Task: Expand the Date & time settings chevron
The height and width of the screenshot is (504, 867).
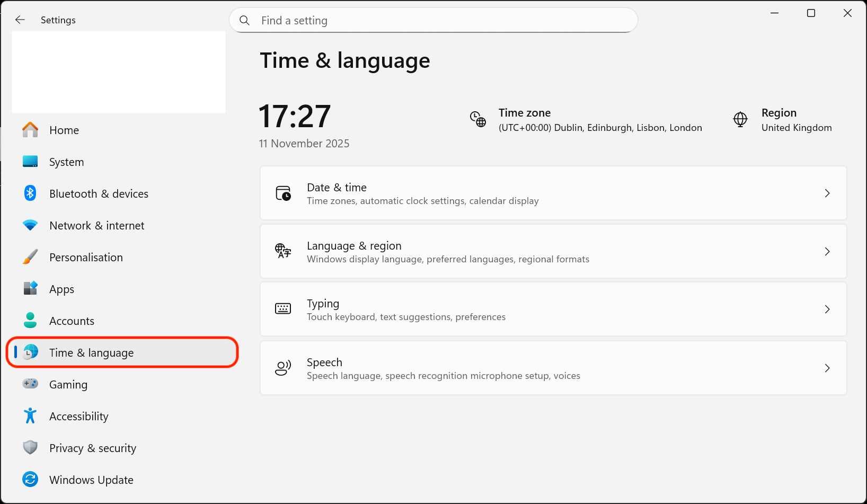Action: coord(827,193)
